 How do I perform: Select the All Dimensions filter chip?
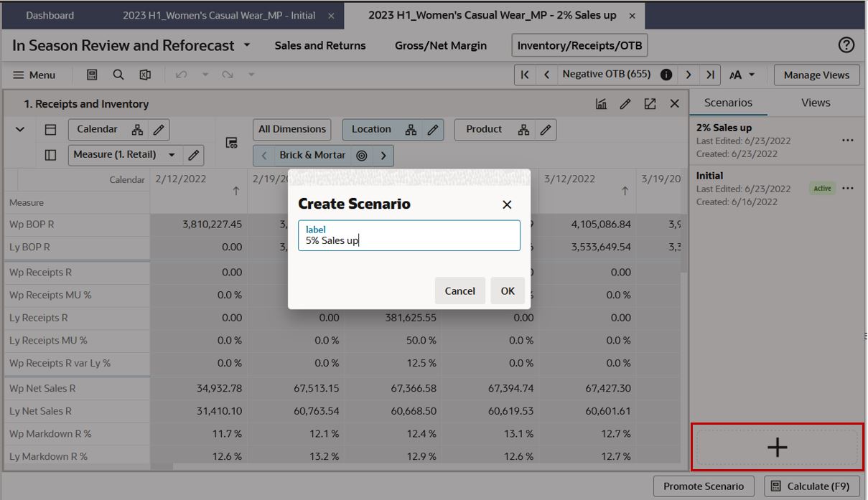tap(291, 129)
